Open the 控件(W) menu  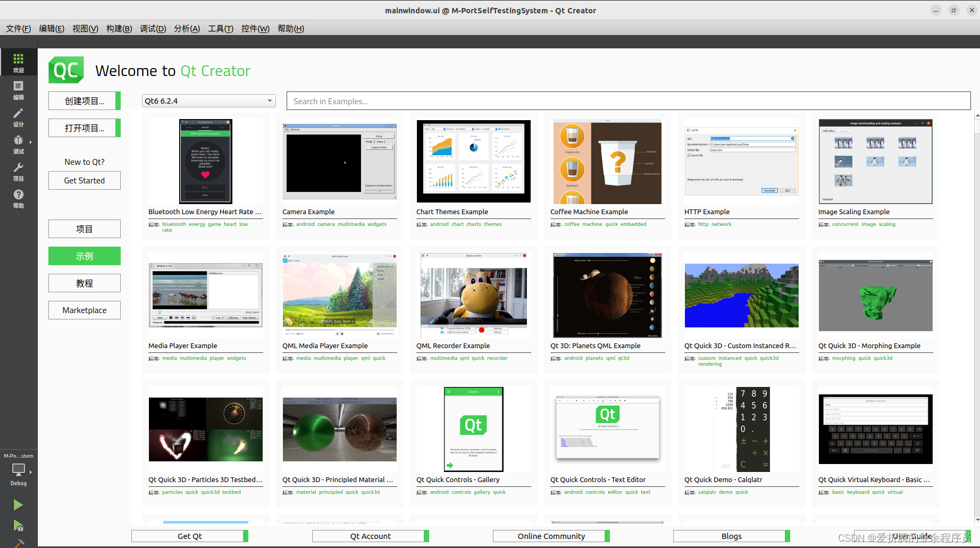(x=255, y=29)
